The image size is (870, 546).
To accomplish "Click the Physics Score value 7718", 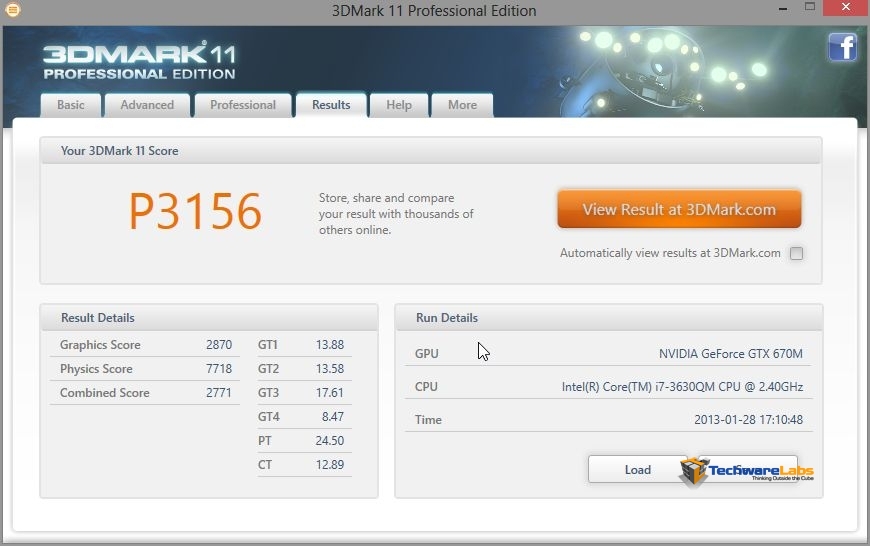I will [219, 368].
